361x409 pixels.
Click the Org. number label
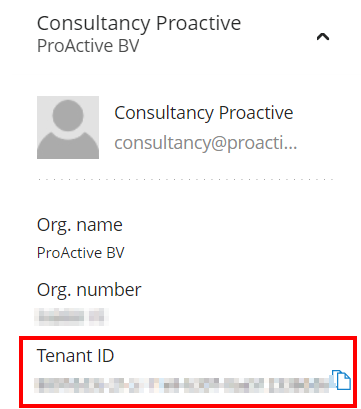[89, 290]
